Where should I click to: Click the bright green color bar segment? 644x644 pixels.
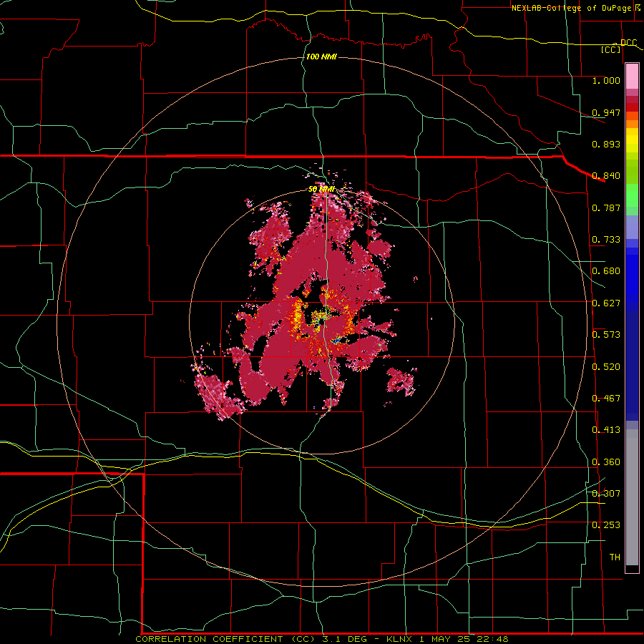(x=632, y=195)
